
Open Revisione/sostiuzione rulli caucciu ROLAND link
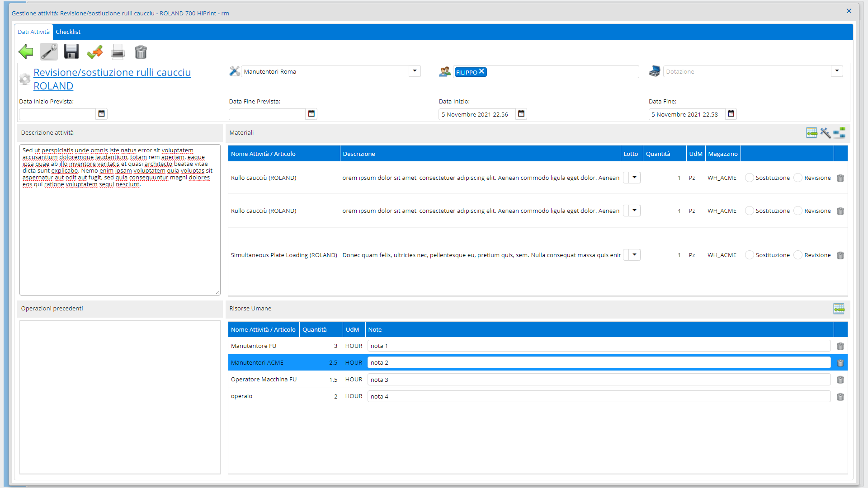[x=112, y=79]
